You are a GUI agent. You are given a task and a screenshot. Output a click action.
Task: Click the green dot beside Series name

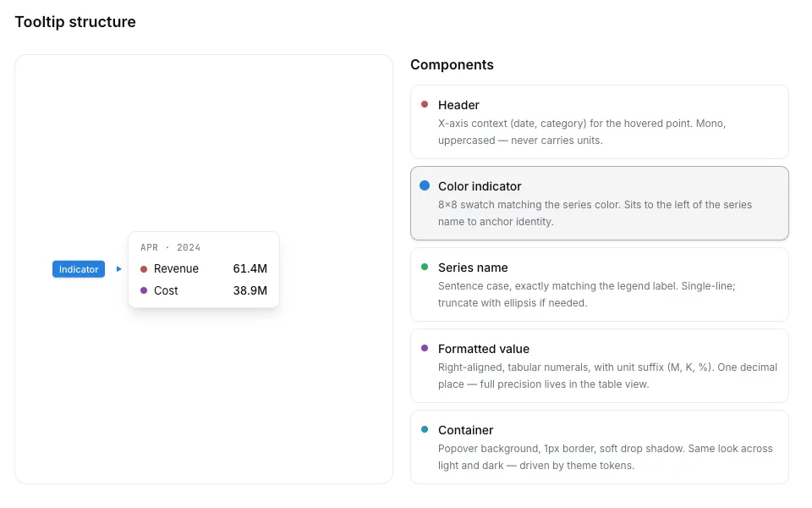[425, 267]
